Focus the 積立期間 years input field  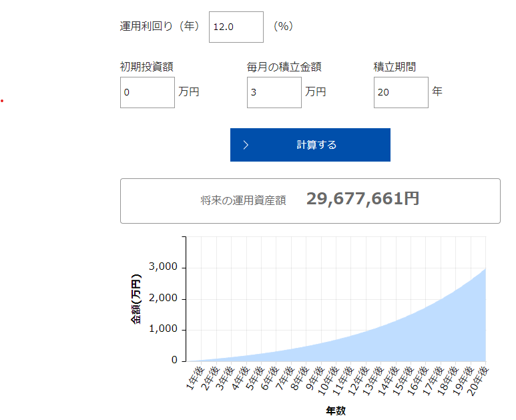coord(401,92)
